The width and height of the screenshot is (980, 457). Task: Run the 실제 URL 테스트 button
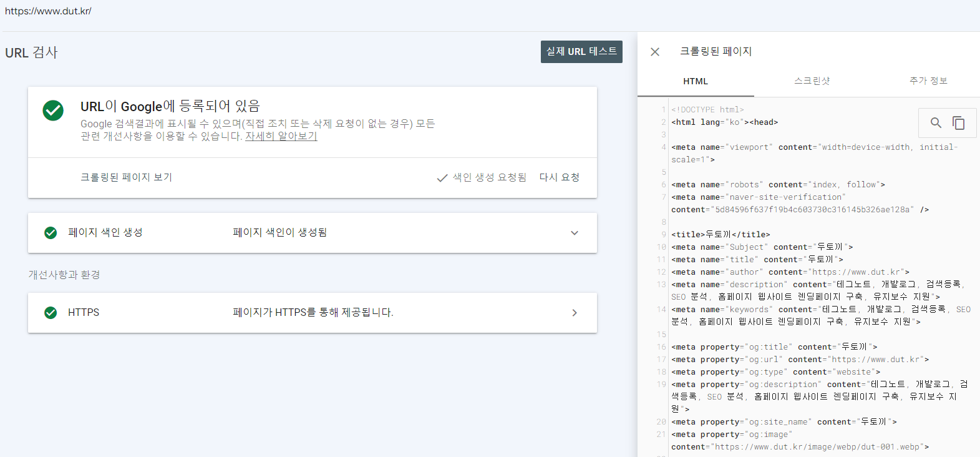[x=581, y=52]
